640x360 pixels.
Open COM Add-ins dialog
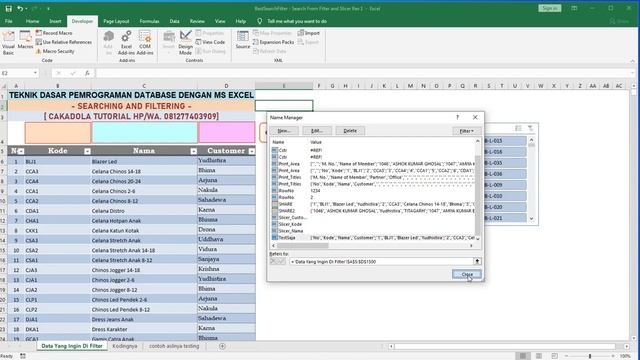pos(145,43)
